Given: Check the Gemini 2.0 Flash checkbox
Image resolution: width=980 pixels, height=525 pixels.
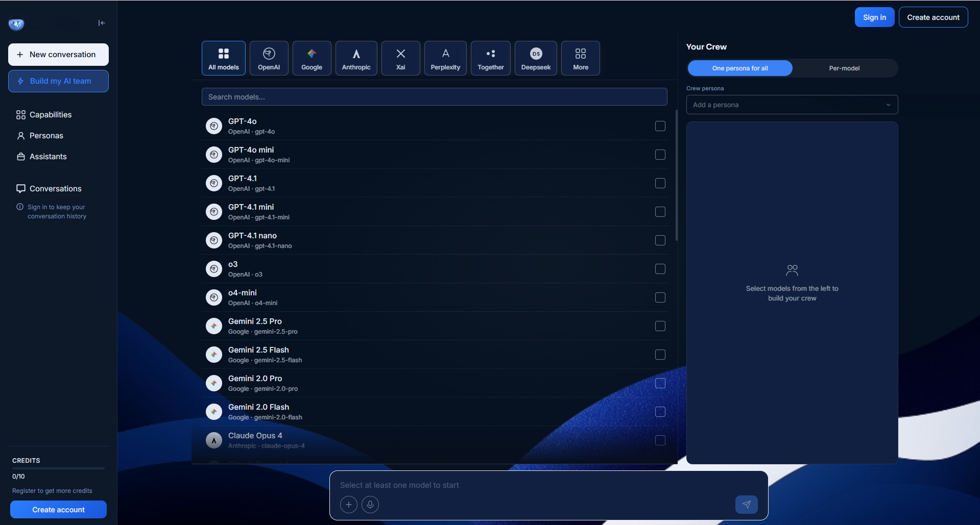Looking at the screenshot, I should tap(660, 412).
